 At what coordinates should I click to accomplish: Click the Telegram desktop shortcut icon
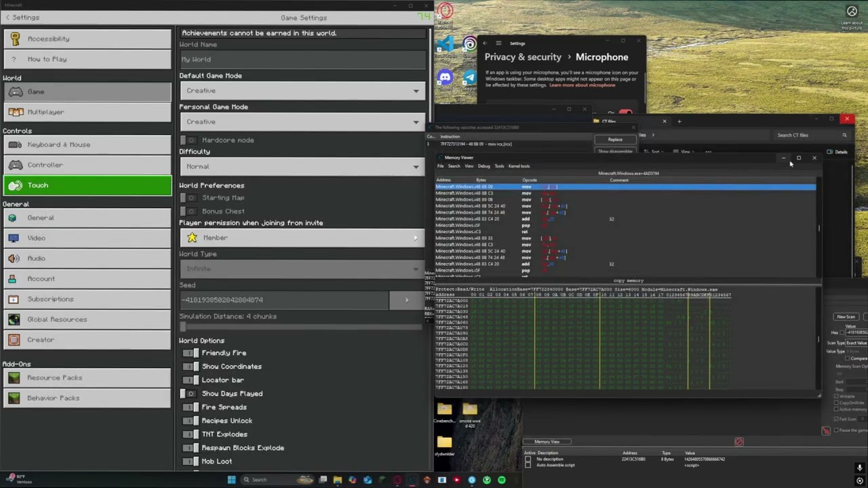point(469,78)
